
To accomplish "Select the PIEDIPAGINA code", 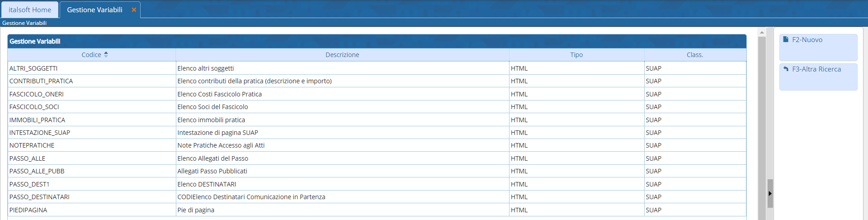I will pyautogui.click(x=28, y=210).
